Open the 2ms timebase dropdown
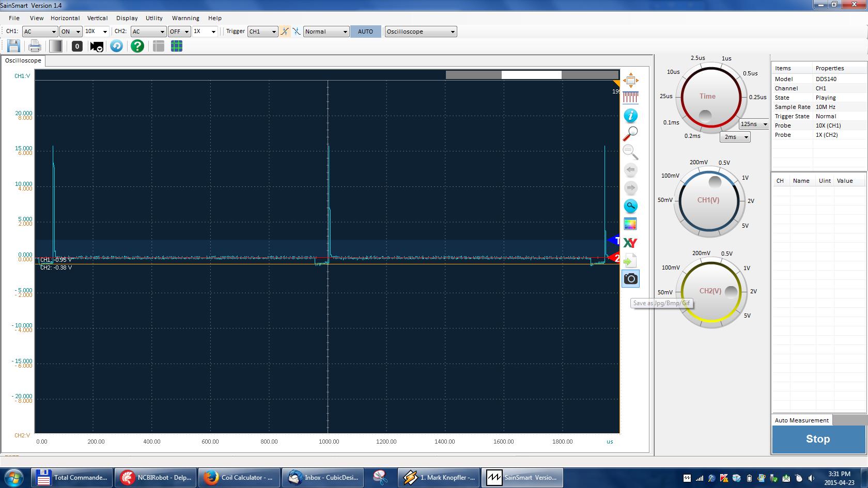The width and height of the screenshot is (868, 488). (735, 137)
